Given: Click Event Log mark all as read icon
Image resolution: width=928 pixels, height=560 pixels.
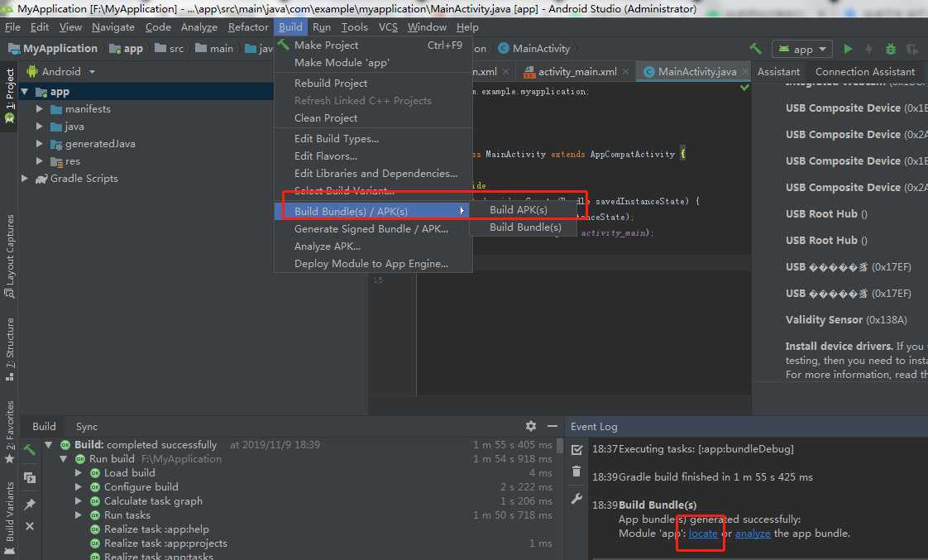Looking at the screenshot, I should 576,450.
